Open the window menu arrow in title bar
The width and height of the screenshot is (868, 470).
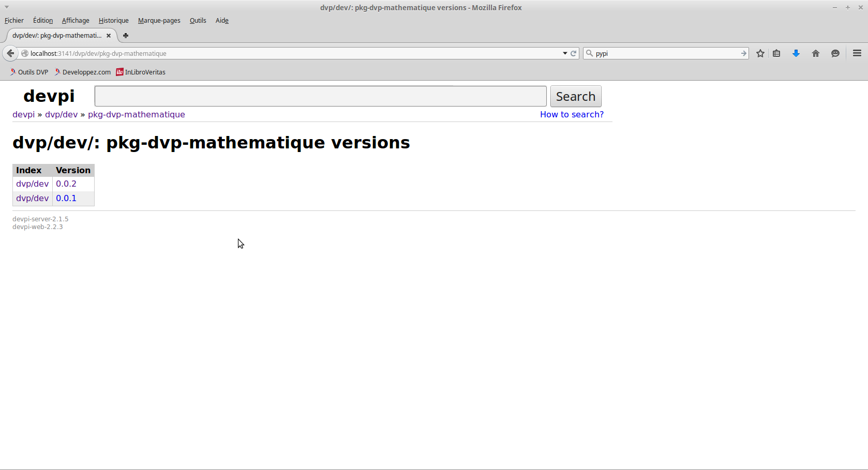(7, 7)
